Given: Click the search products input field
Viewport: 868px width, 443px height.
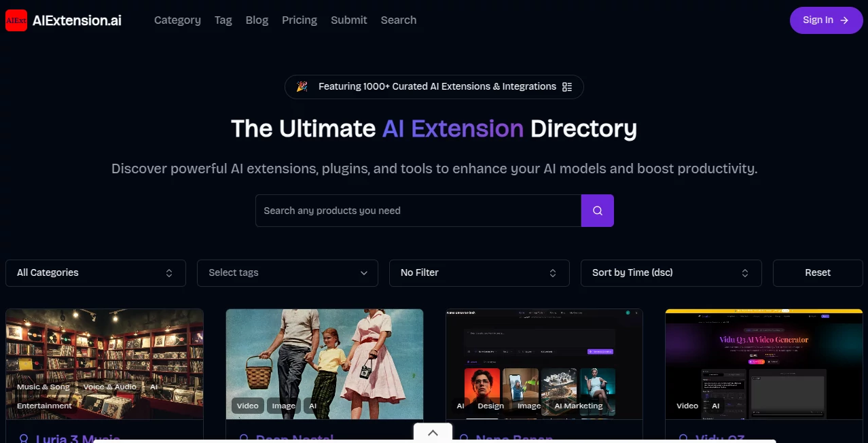Looking at the screenshot, I should (418, 211).
